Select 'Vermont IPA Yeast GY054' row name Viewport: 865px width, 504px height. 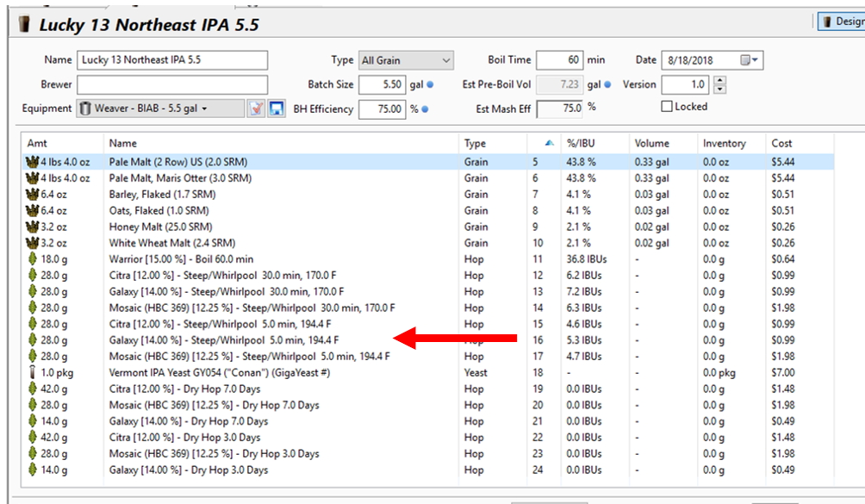tap(220, 373)
